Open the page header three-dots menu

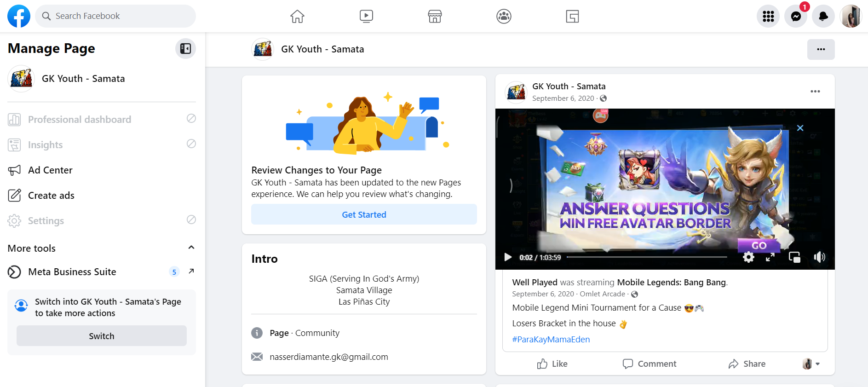[x=821, y=49]
